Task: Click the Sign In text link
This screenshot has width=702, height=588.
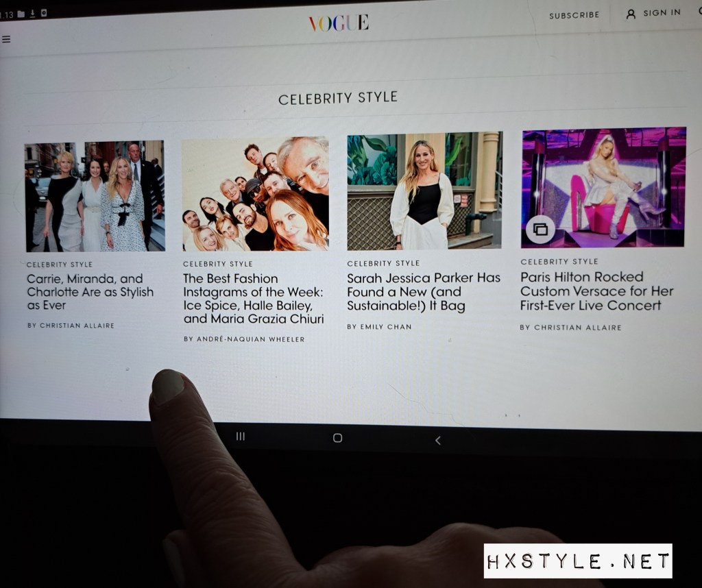Action: (662, 12)
